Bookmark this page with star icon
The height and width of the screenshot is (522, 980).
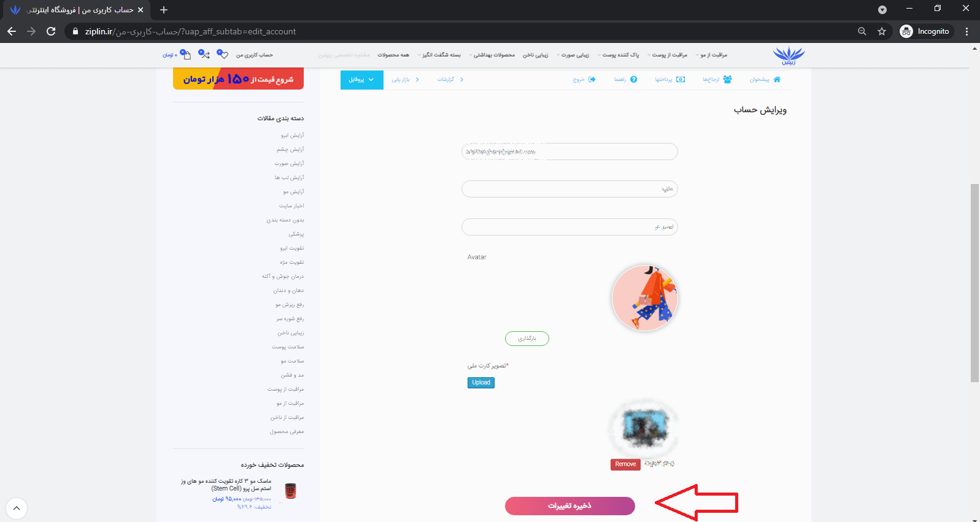point(882,31)
